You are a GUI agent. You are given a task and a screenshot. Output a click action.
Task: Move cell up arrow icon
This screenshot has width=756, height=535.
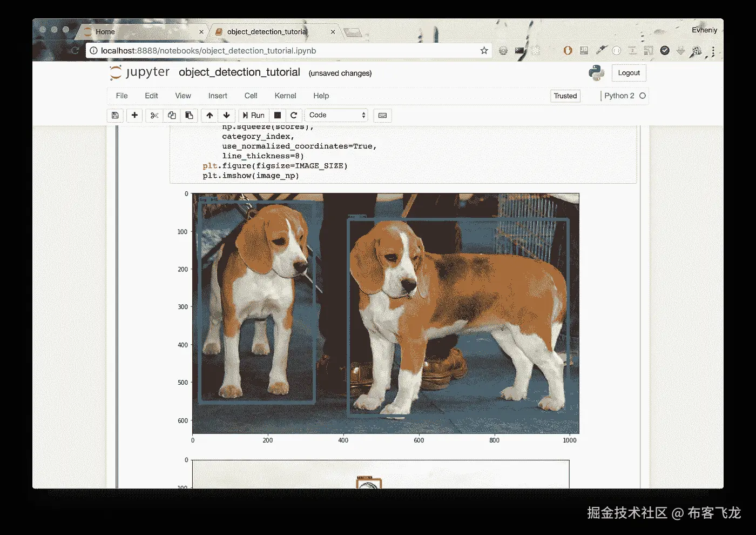point(210,115)
